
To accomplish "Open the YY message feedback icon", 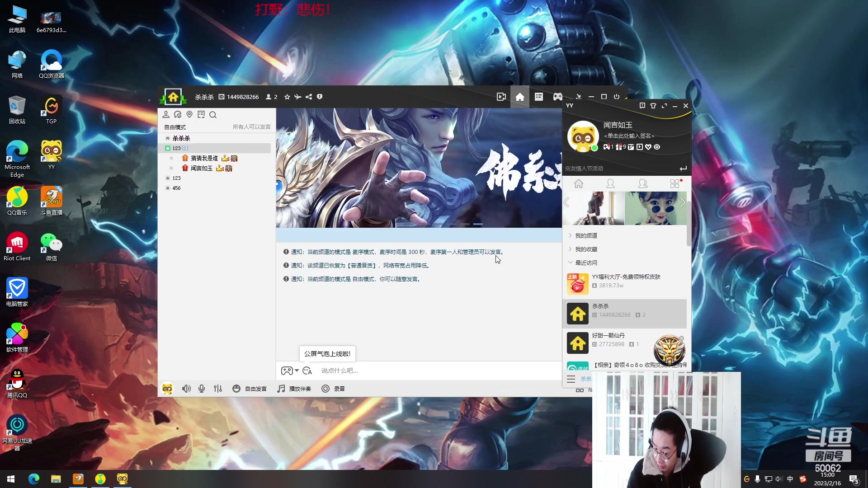I will (642, 106).
